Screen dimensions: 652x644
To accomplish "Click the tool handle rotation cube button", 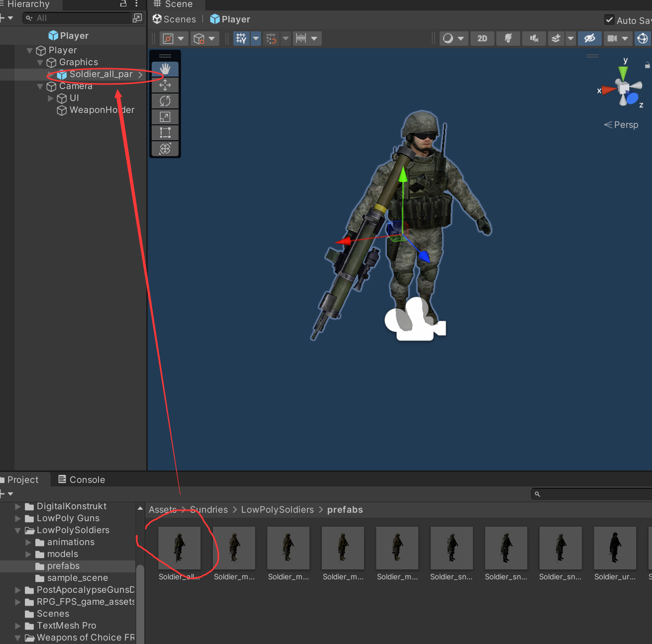I will [204, 39].
